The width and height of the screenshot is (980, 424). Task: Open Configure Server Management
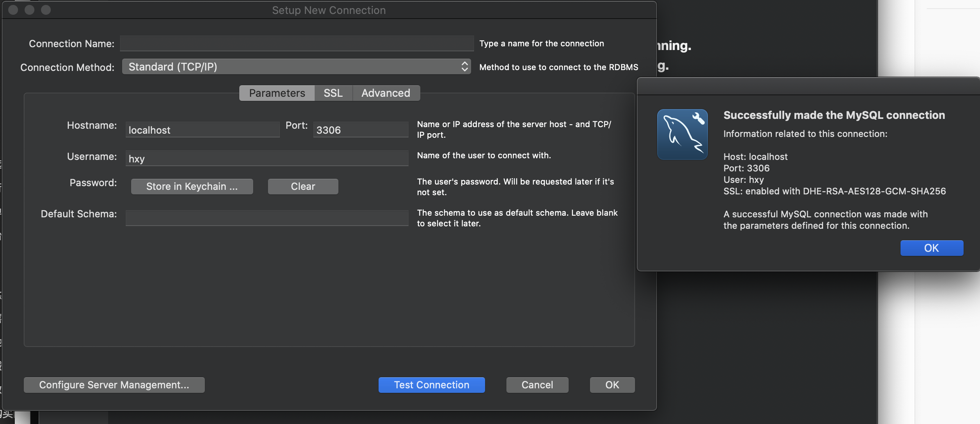(114, 385)
